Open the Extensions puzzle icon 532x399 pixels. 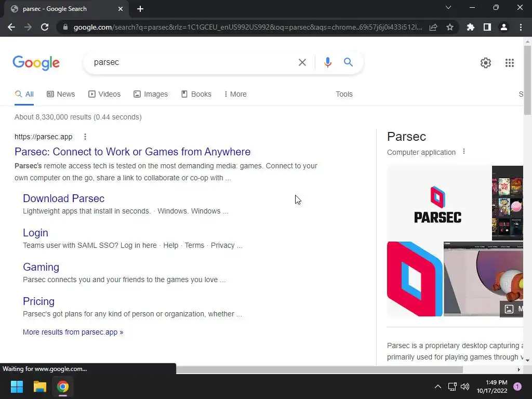[x=471, y=27]
